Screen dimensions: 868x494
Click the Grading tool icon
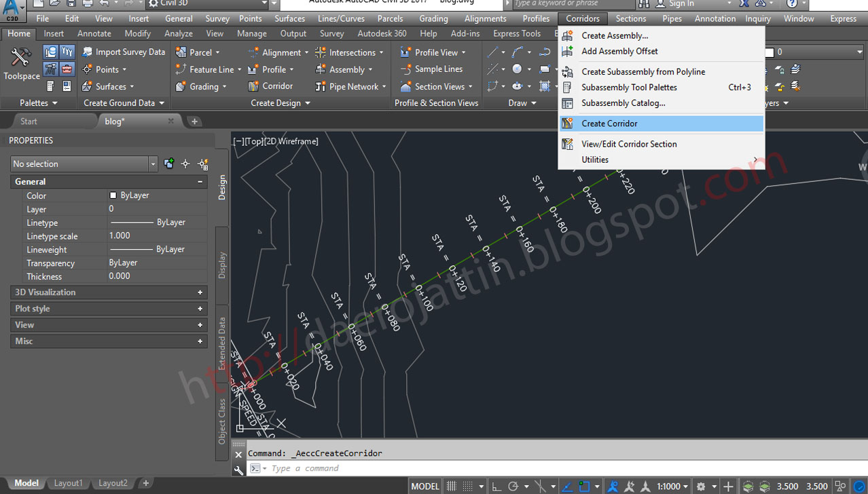[181, 87]
